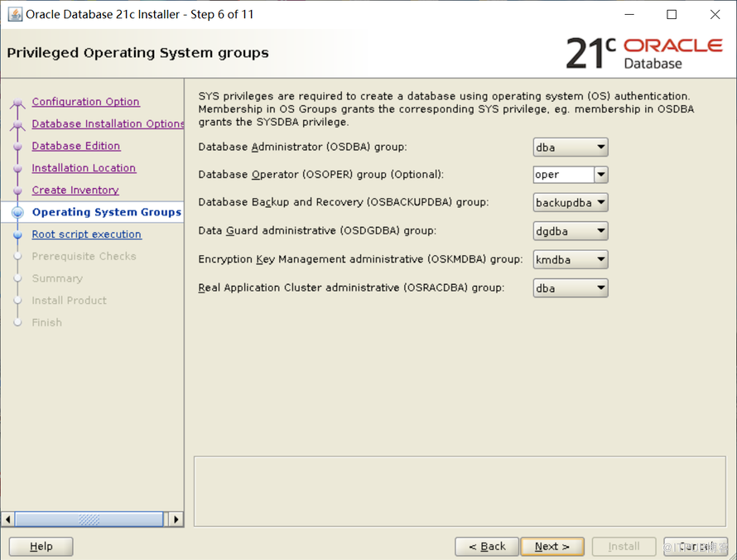
Task: Click the Help button
Action: click(x=41, y=547)
